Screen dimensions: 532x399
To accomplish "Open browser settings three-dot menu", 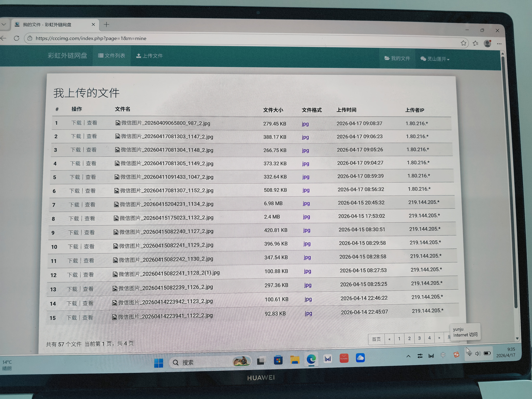I will [x=499, y=44].
